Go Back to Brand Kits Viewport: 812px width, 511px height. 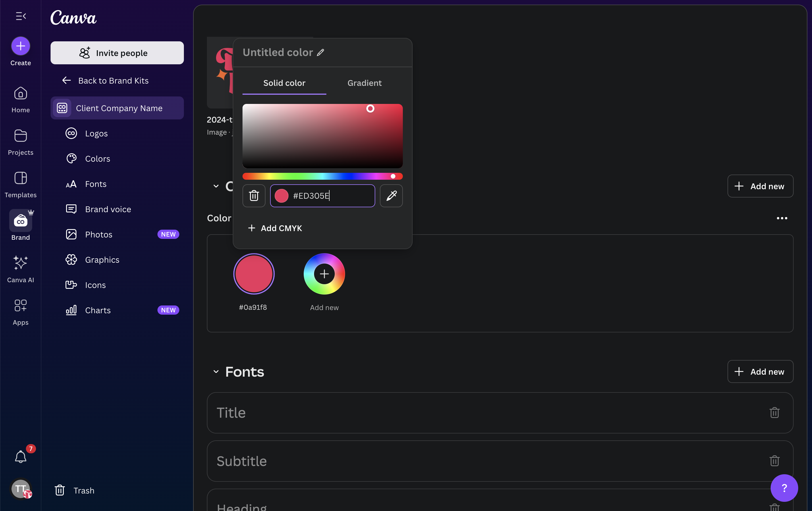[105, 80]
